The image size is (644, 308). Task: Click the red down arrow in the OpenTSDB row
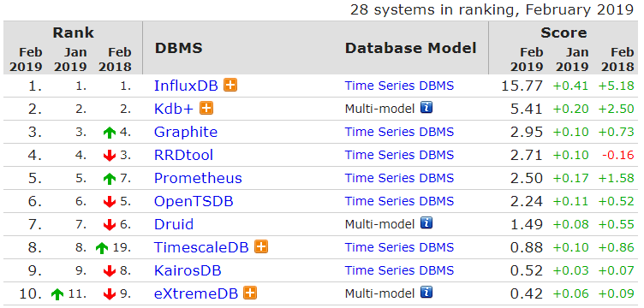point(110,202)
